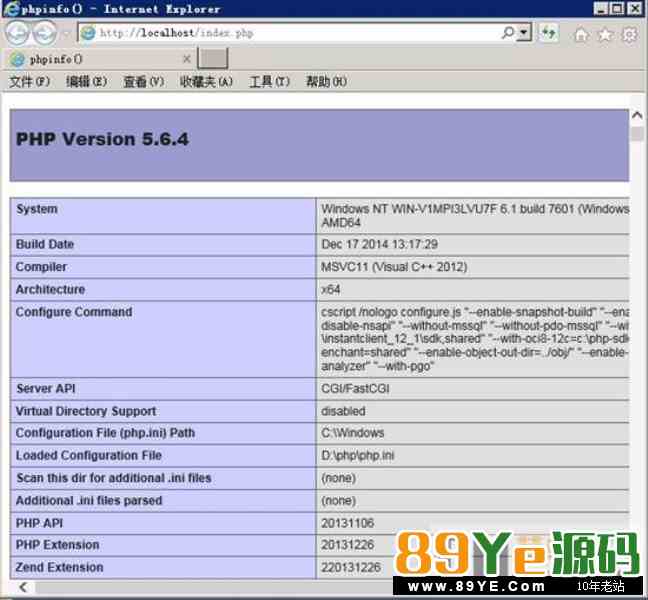Select the phpinfo() tab

click(x=99, y=60)
